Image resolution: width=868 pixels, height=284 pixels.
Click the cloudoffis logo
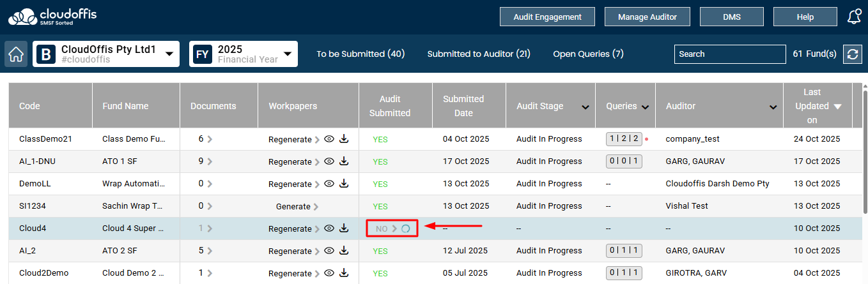52,17
